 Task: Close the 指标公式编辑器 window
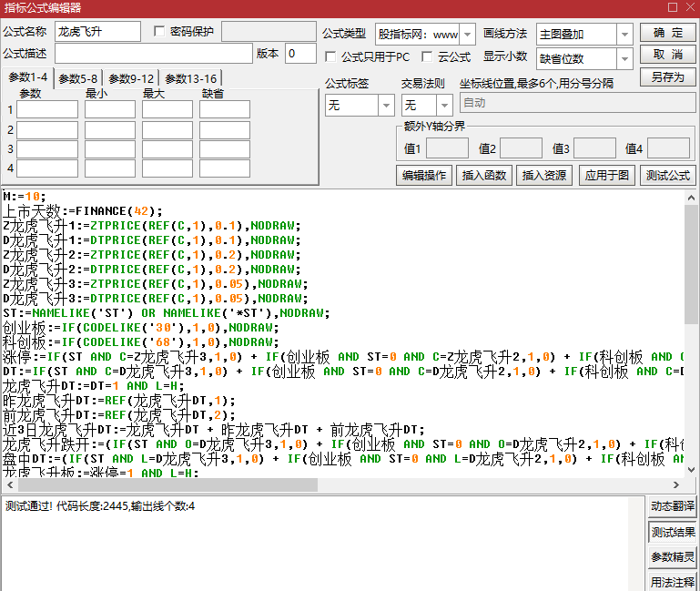pos(690,7)
